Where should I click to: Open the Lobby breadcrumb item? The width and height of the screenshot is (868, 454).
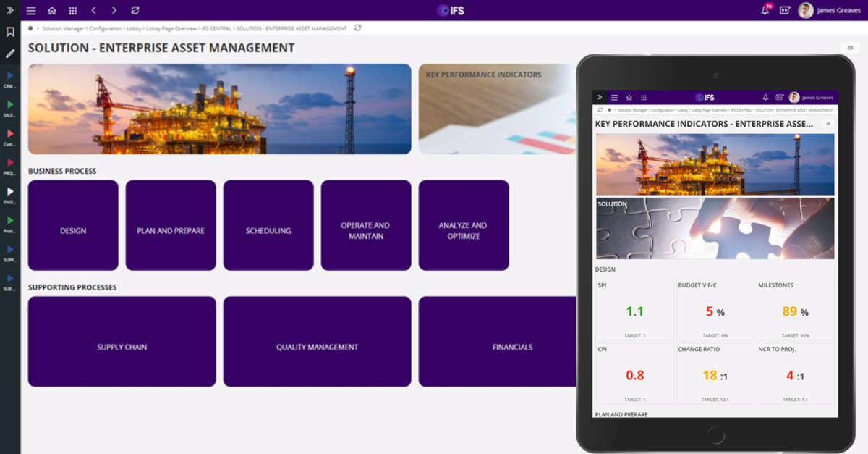(134, 30)
